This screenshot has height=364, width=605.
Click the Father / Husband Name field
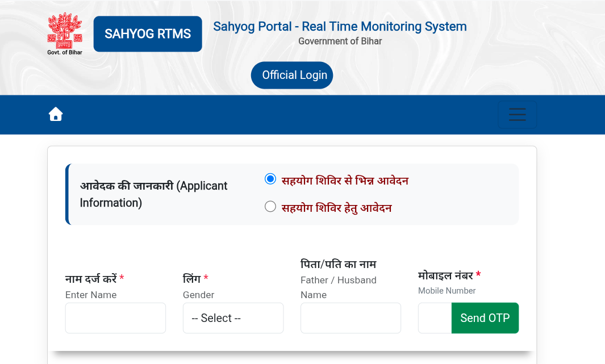pos(351,318)
